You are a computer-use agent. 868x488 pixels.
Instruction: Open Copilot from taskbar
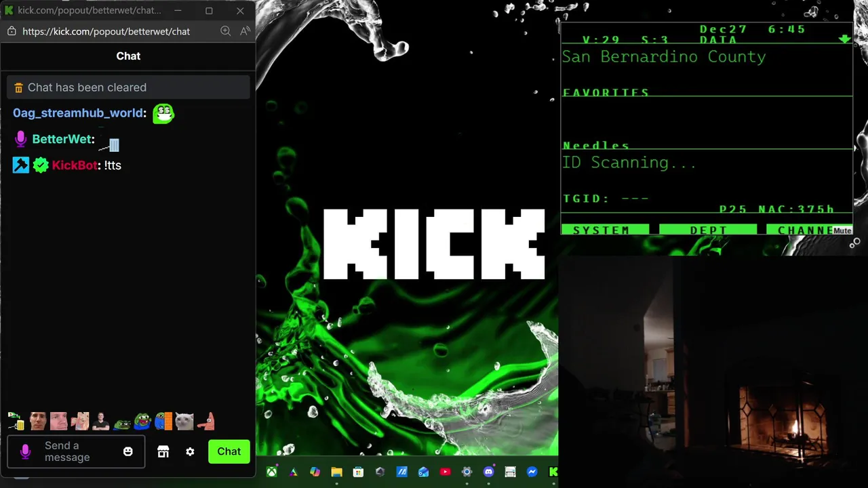click(x=315, y=472)
